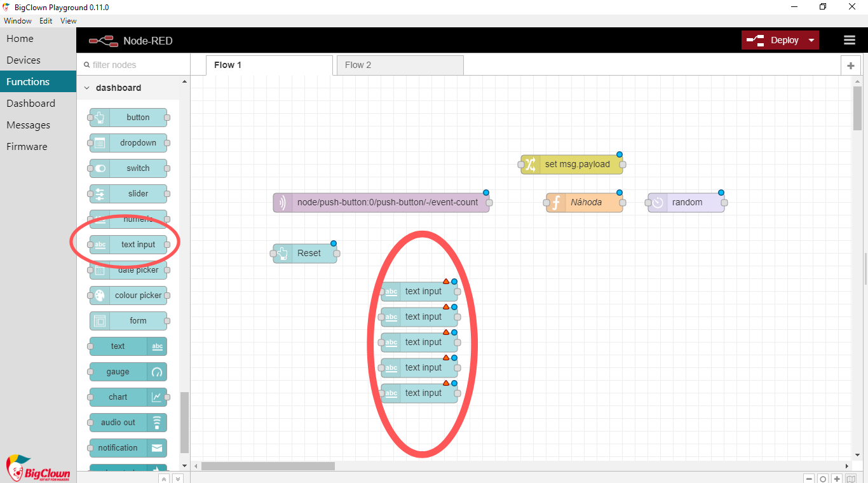Image resolution: width=868 pixels, height=483 pixels.
Task: Switch to Flow 2 tab
Action: (400, 65)
